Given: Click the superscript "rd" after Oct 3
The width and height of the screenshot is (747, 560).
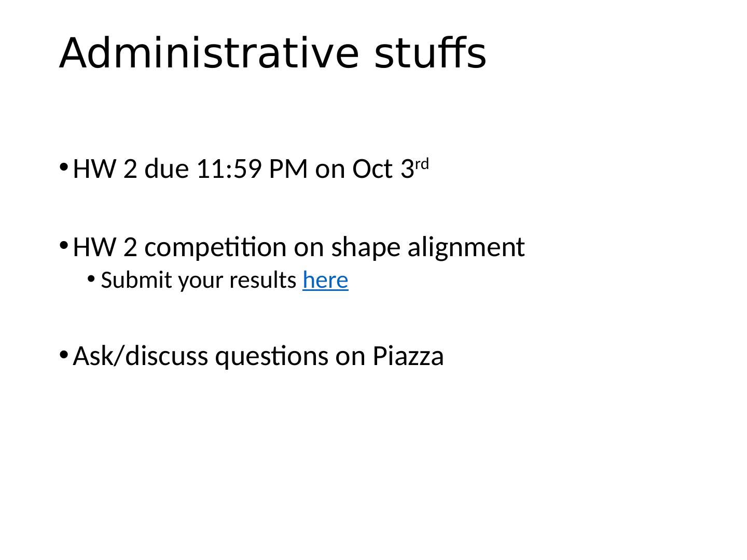Looking at the screenshot, I should (422, 164).
